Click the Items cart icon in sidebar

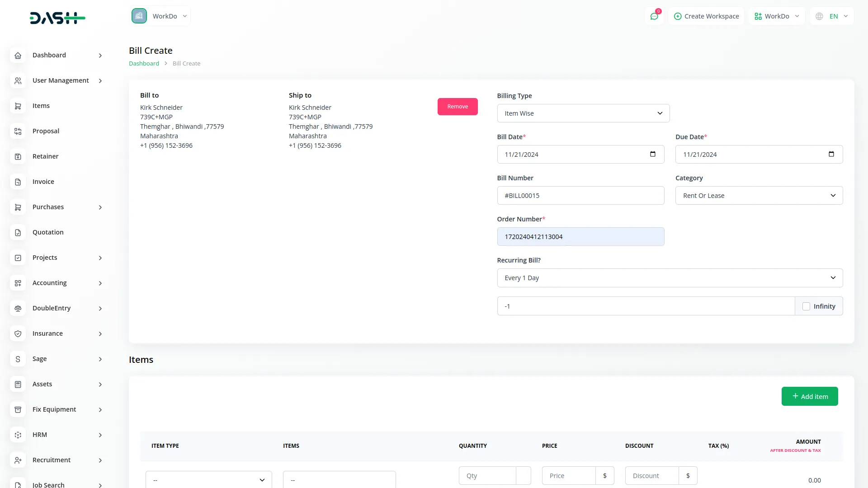(x=18, y=106)
